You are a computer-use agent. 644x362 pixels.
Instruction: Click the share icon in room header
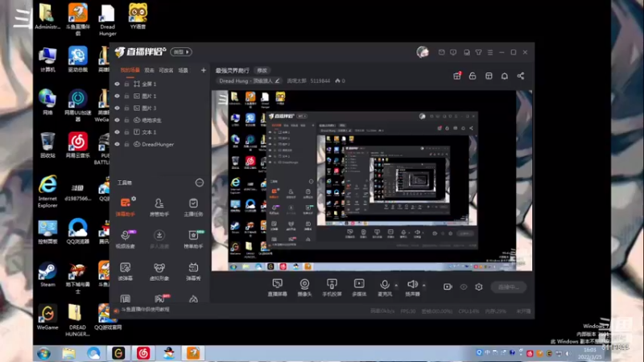click(520, 76)
